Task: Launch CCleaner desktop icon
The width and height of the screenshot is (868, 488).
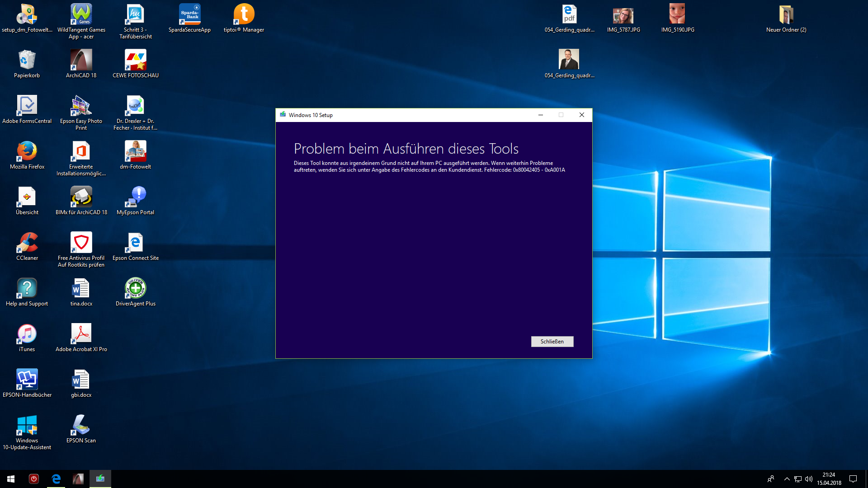Action: point(27,247)
